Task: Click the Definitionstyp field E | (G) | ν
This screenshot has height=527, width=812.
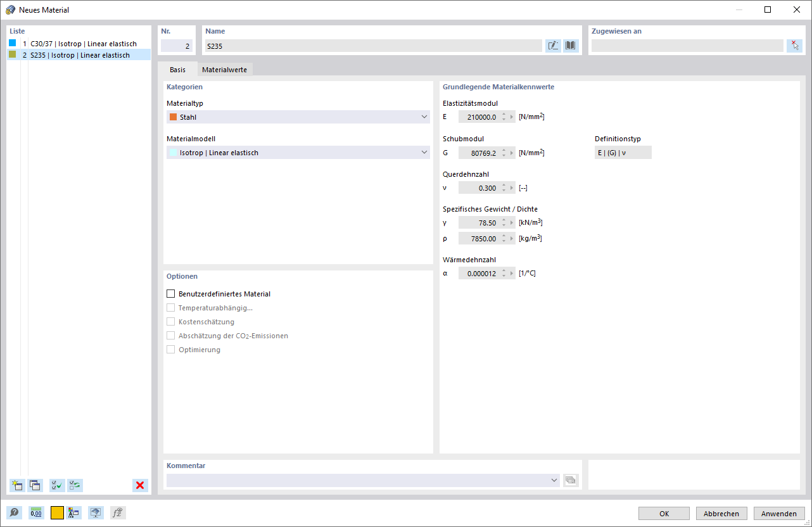Action: 623,152
